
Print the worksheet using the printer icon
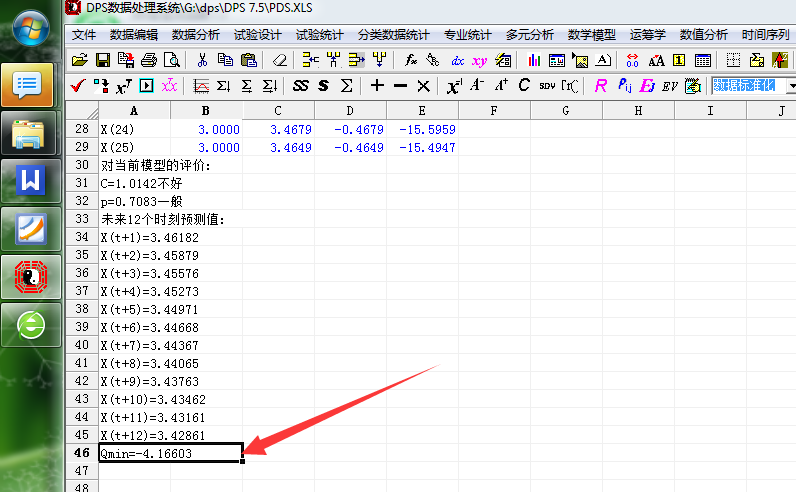tap(149, 60)
